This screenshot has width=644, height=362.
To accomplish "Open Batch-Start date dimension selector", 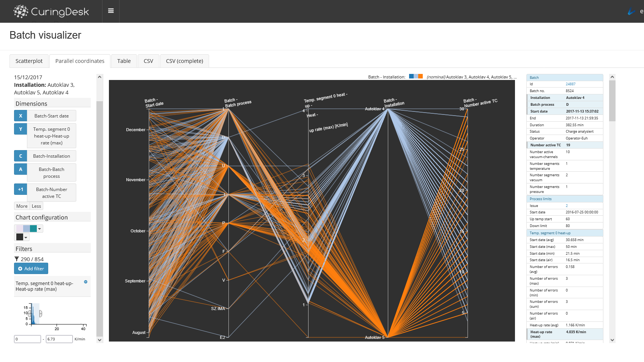I will 52,116.
